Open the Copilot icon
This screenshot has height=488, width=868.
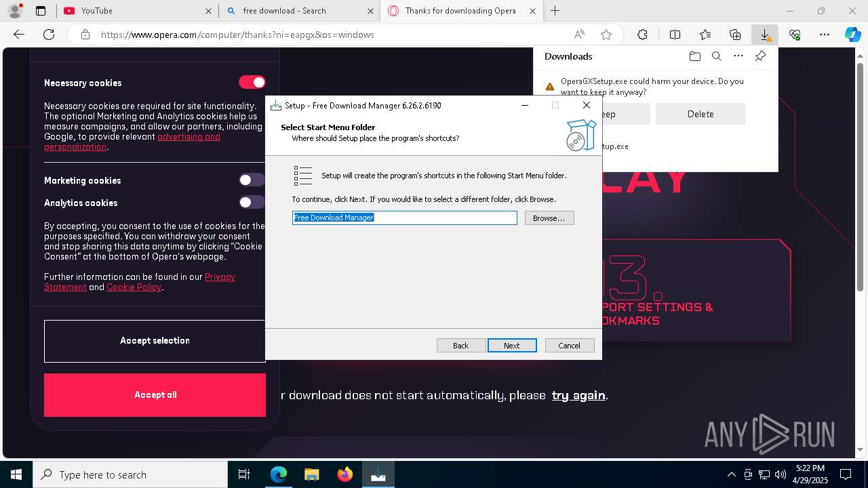[852, 35]
